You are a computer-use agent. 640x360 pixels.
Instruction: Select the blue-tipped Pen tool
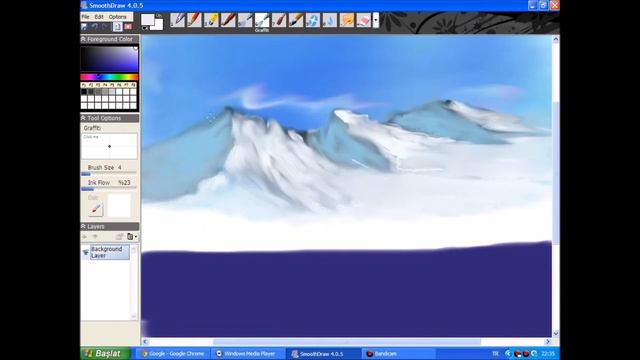pos(177,20)
